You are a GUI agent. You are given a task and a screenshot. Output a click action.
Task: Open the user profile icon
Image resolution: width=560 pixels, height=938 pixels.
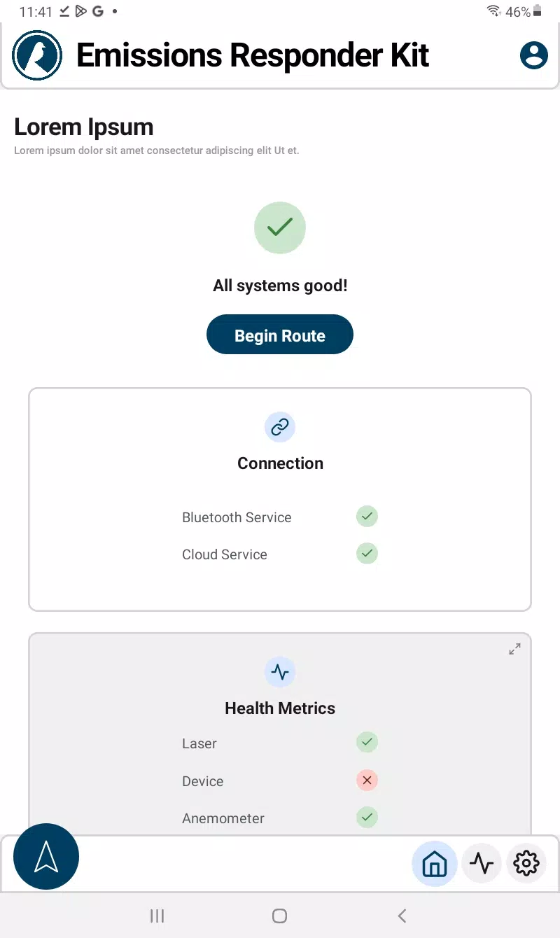coord(534,55)
